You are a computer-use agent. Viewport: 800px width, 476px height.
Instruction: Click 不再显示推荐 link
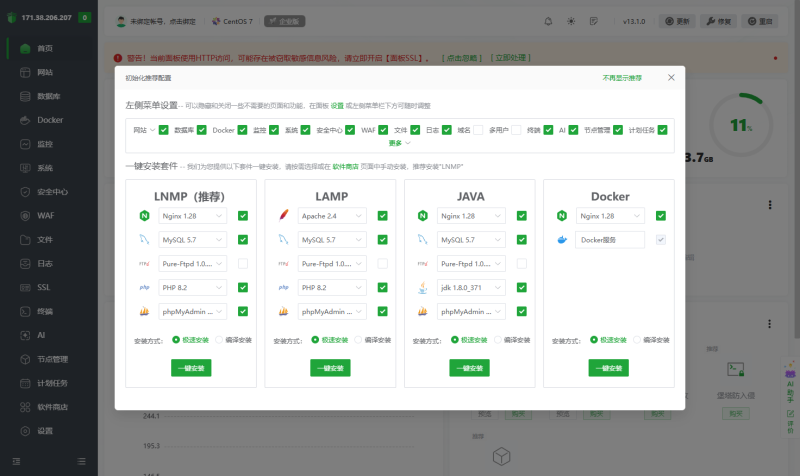coord(622,78)
